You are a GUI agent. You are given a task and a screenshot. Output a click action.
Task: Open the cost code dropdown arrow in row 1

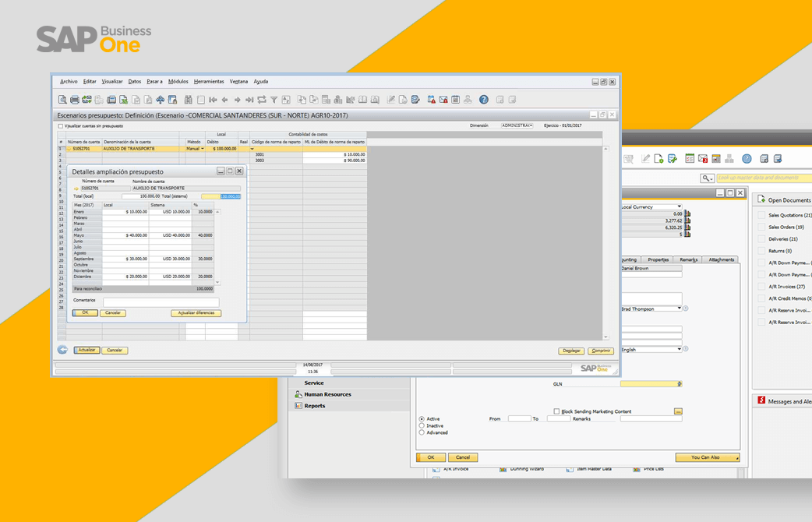coord(252,149)
